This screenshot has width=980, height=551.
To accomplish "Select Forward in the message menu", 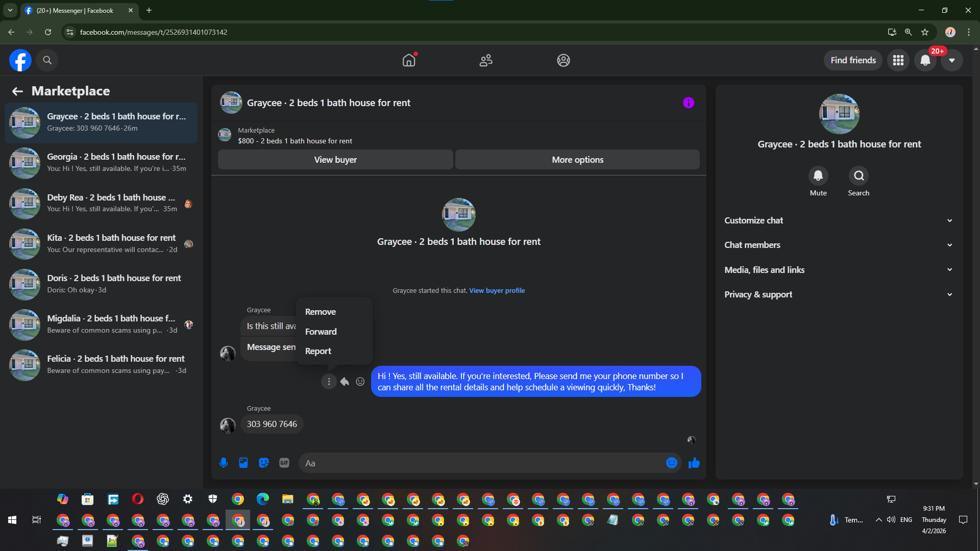I will pos(334,332).
